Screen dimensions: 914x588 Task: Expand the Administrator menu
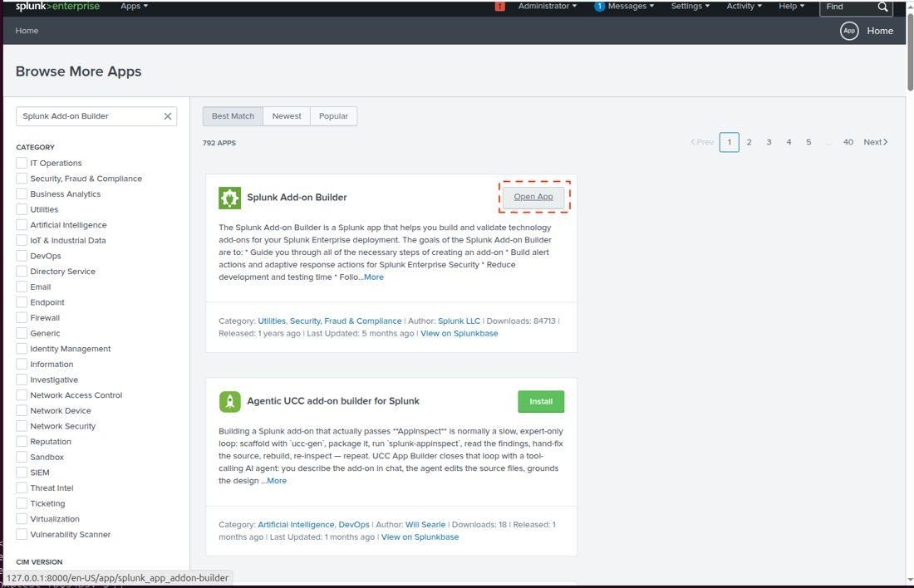click(548, 7)
